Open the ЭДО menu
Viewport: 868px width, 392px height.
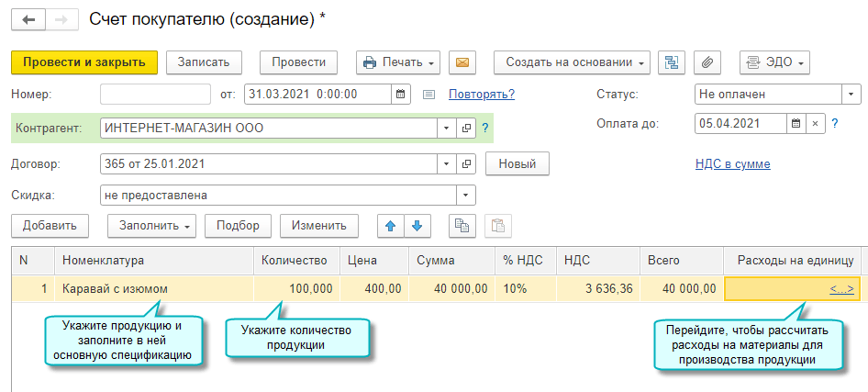click(774, 62)
